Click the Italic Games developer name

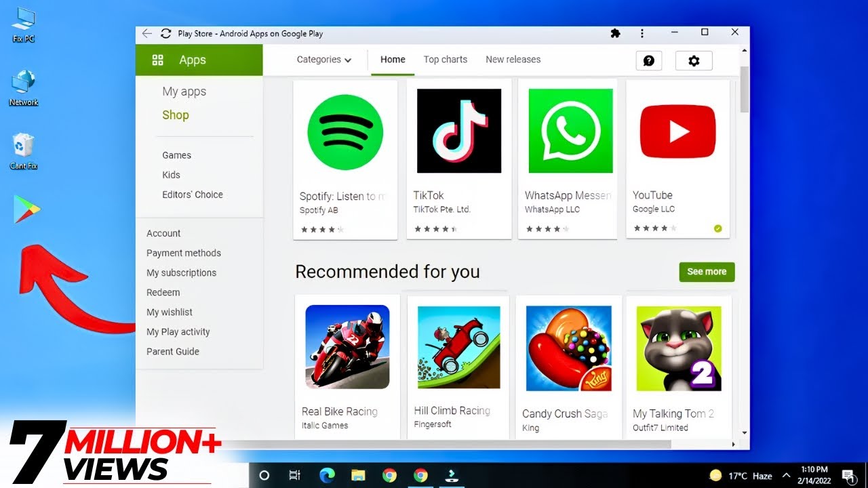(x=325, y=426)
